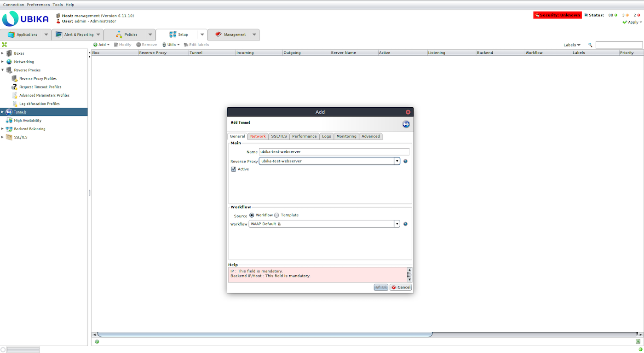Click the export icon at bottom right of table

(638, 341)
